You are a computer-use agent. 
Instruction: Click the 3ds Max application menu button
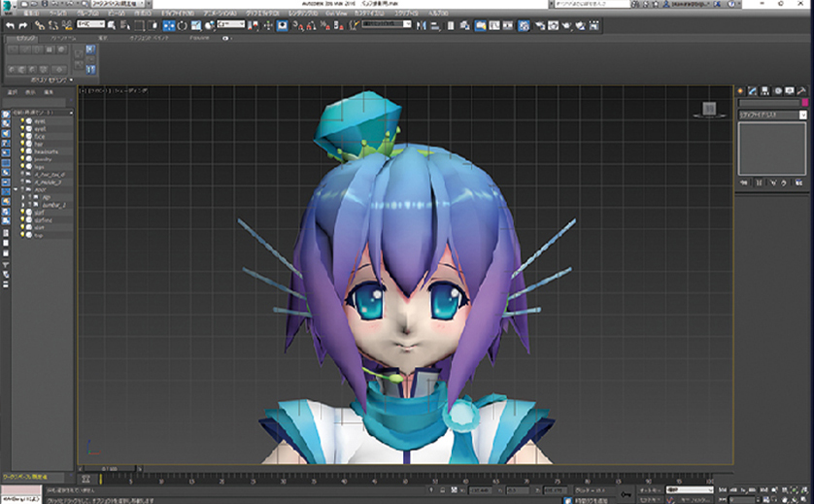[x=7, y=7]
